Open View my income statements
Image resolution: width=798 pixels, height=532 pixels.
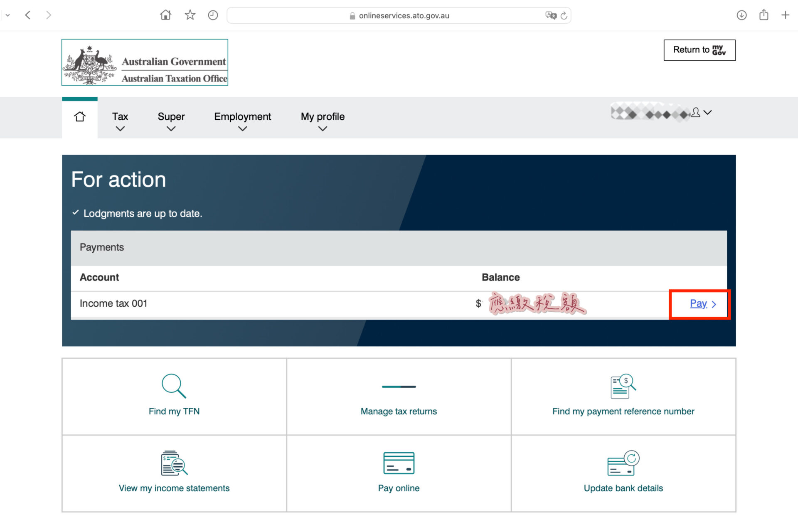tap(174, 488)
